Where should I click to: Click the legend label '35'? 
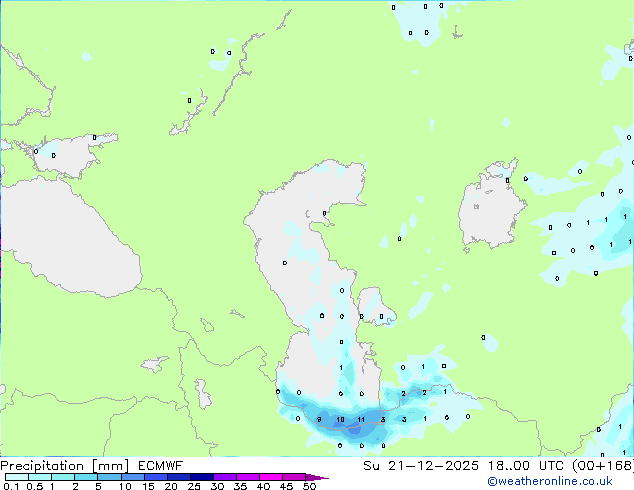click(x=240, y=486)
